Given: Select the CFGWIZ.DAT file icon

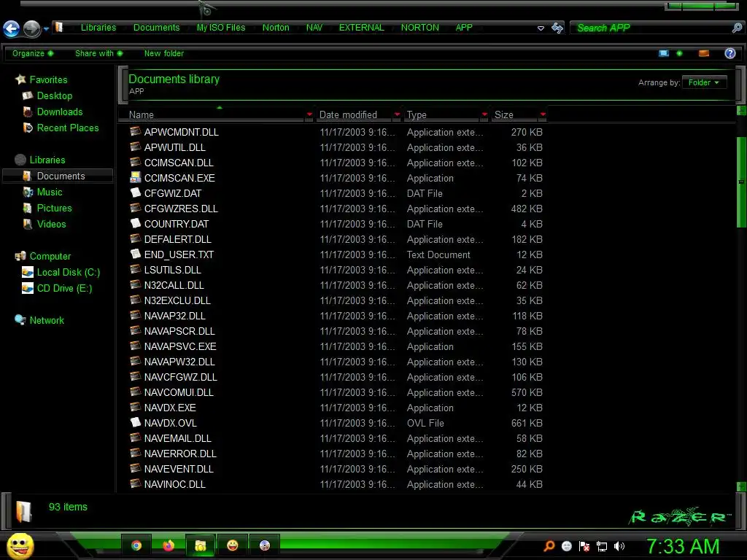Looking at the screenshot, I should coord(135,192).
